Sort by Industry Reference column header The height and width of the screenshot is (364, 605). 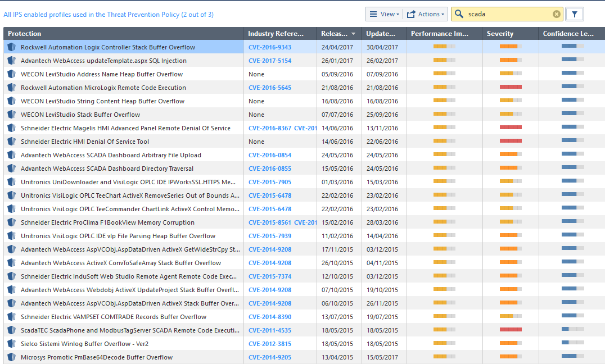[x=280, y=34]
